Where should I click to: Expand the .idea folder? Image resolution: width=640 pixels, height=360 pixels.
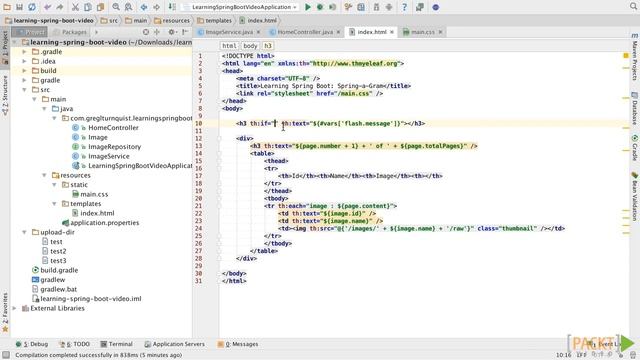coord(24,61)
